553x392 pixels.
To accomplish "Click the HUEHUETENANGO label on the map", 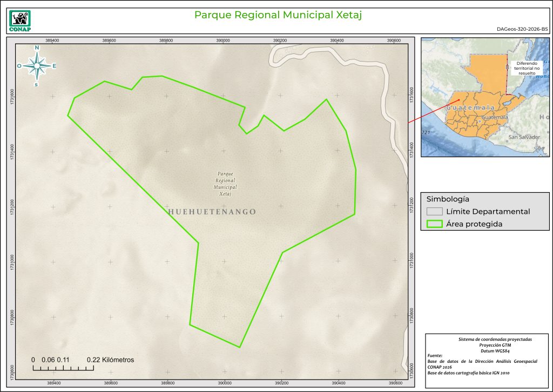I will tap(212, 212).
